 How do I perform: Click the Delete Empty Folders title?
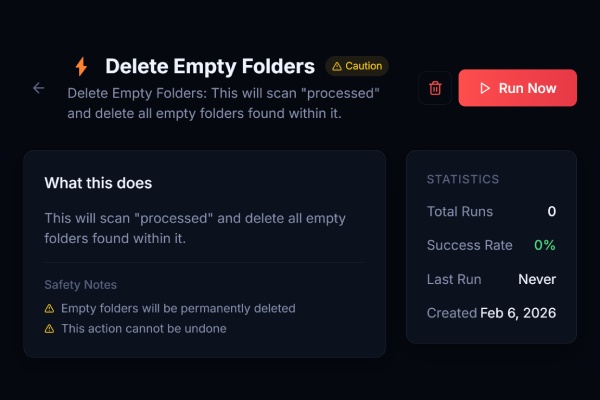tap(210, 66)
